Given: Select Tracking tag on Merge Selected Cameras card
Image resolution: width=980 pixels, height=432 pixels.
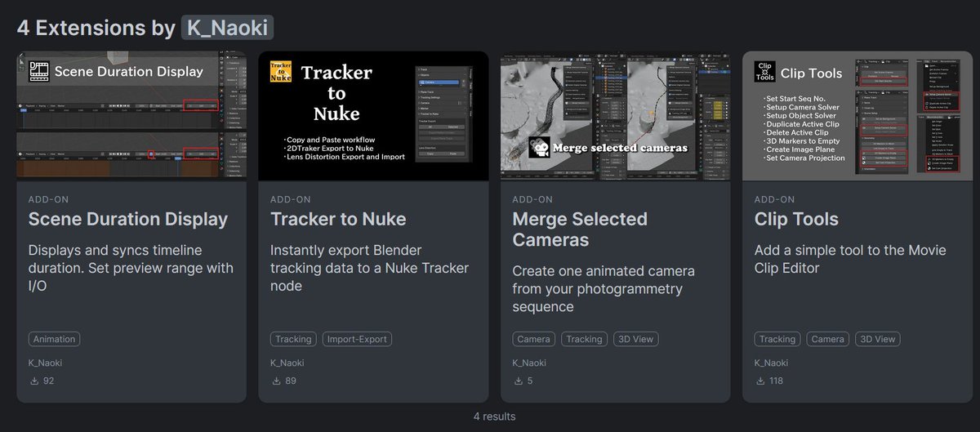Looking at the screenshot, I should point(584,339).
